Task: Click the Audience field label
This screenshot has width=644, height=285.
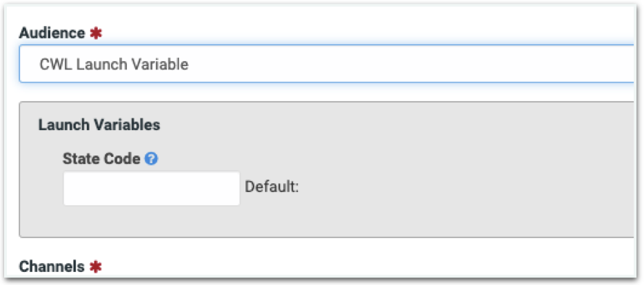Action: pos(52,33)
